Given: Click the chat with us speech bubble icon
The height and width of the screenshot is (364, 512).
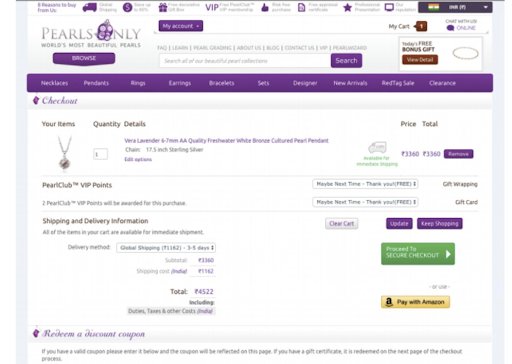Looking at the screenshot, I should (450, 28).
